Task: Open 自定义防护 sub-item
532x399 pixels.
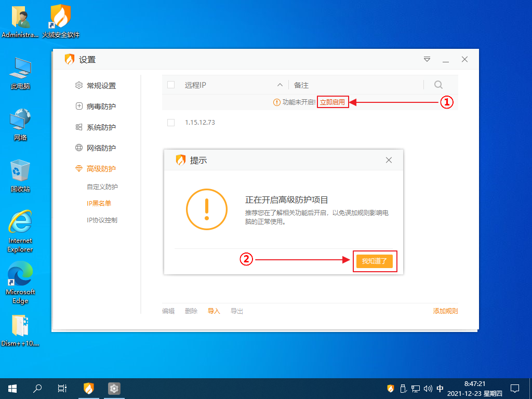Action: [102, 187]
